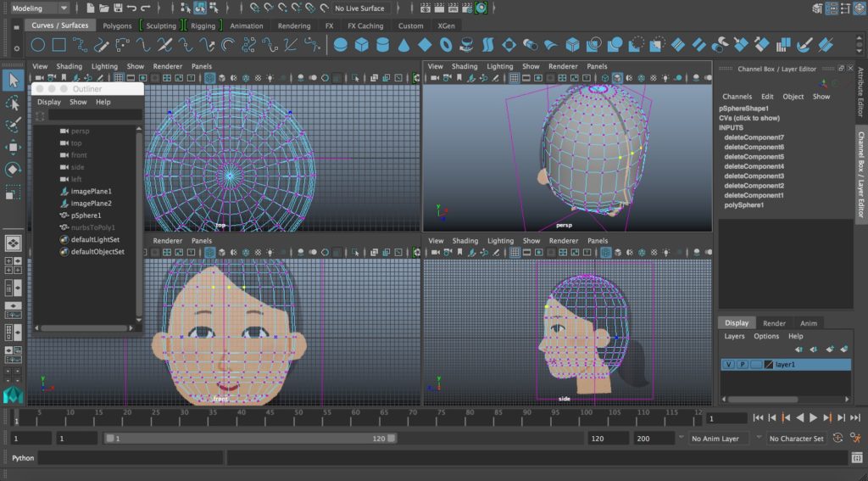Toggle the Modeling Toolkit panel icon

point(818,8)
